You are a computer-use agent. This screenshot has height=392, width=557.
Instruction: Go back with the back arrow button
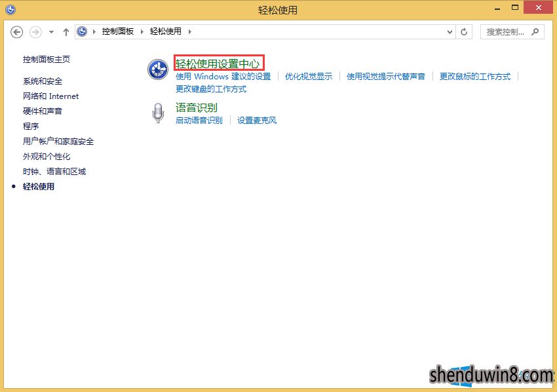click(x=16, y=32)
